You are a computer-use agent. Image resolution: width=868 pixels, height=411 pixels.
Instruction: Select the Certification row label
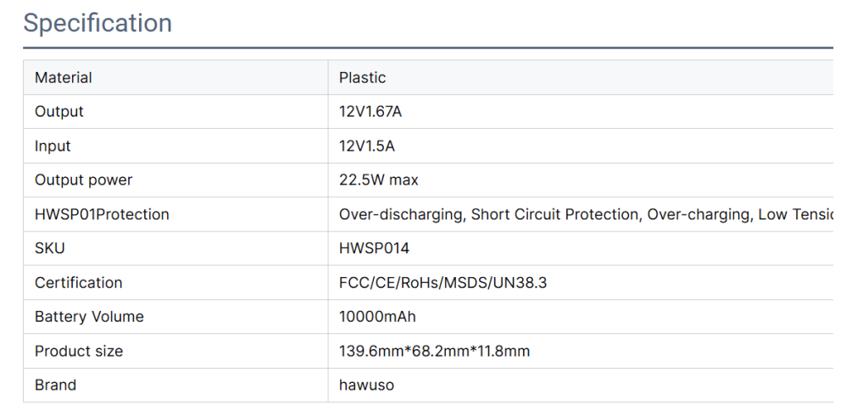[x=79, y=283]
